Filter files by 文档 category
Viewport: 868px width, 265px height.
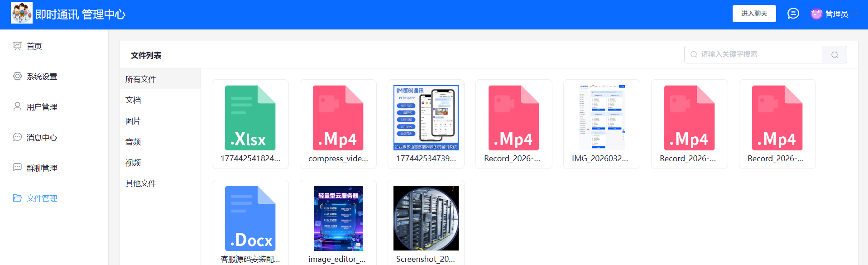coord(133,100)
